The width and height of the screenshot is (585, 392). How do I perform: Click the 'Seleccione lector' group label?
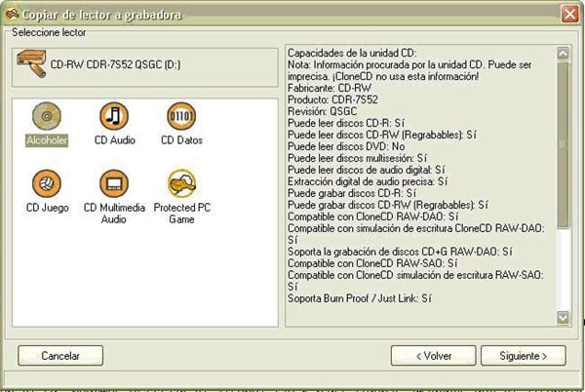click(x=49, y=32)
